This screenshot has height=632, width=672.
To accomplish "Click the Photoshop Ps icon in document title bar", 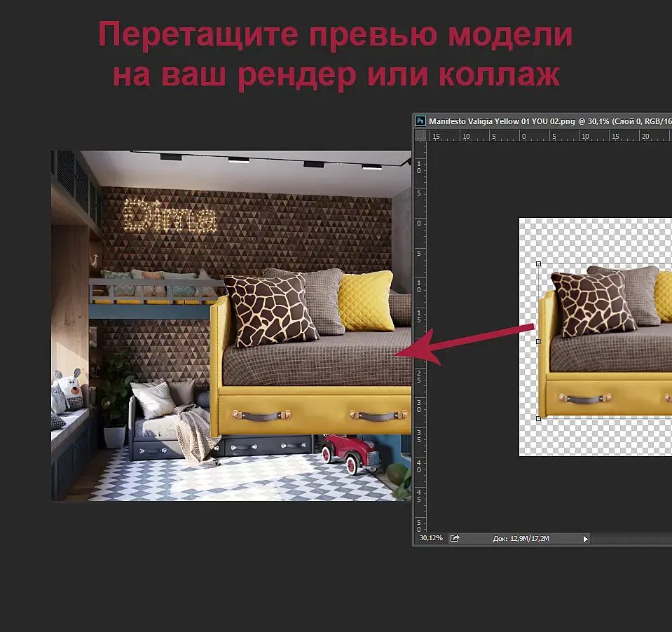I will (x=420, y=121).
